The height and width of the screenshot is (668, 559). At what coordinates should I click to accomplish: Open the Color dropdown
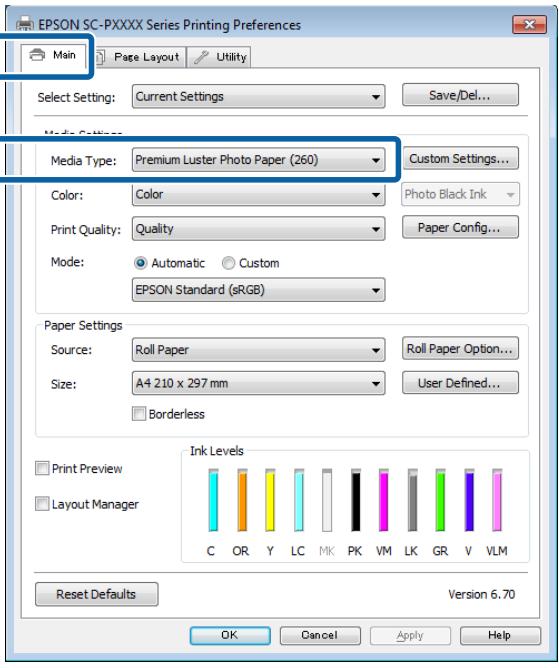coord(258,194)
